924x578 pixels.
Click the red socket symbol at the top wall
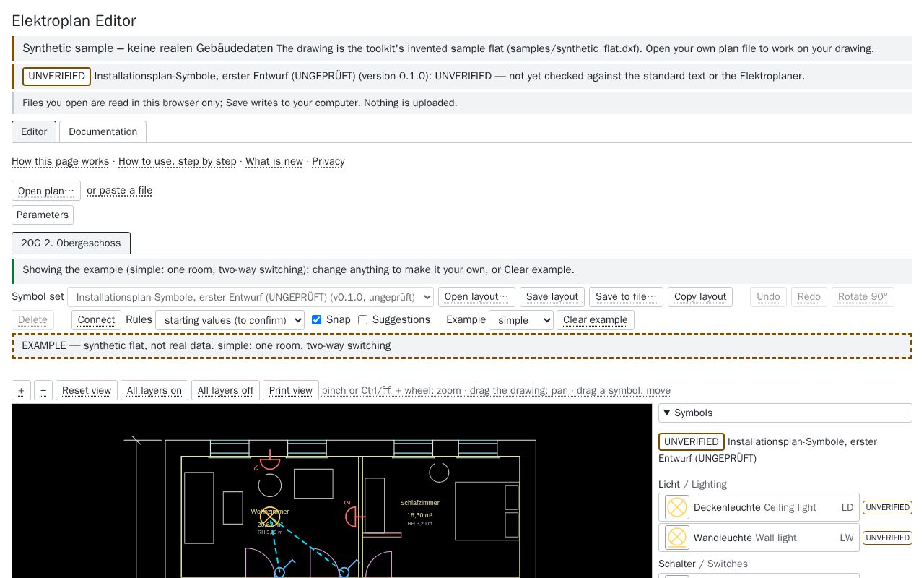tap(269, 460)
